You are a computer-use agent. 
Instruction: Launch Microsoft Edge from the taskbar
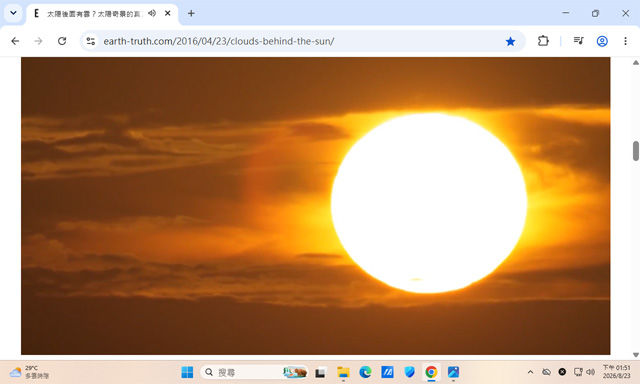(365, 372)
